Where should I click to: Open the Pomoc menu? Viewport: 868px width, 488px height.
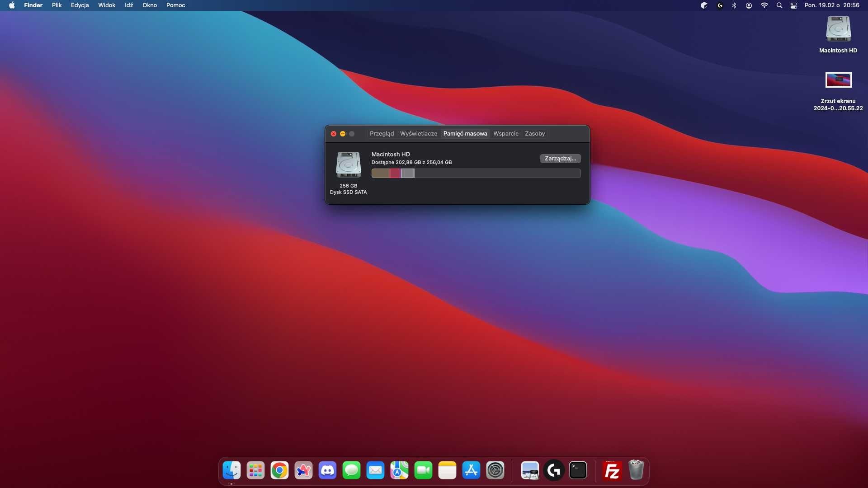tap(175, 5)
